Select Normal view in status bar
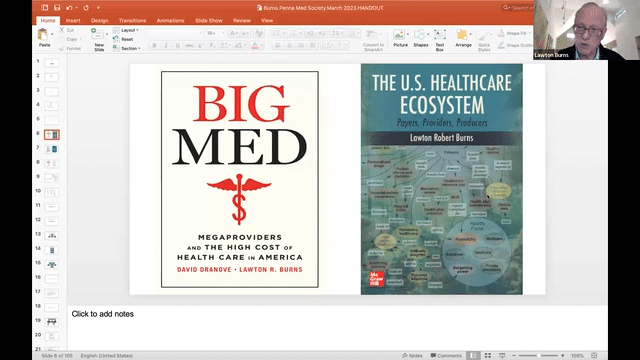The image size is (640, 360). [x=473, y=356]
